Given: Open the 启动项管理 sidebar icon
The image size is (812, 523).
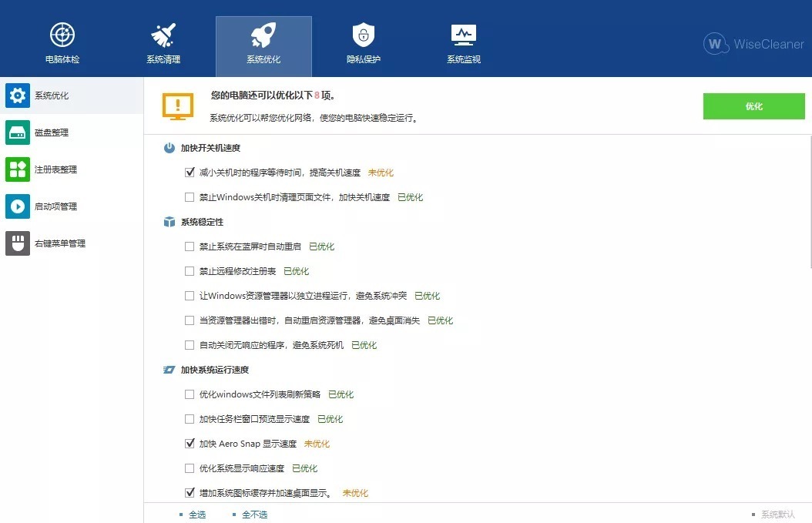Looking at the screenshot, I should [17, 206].
